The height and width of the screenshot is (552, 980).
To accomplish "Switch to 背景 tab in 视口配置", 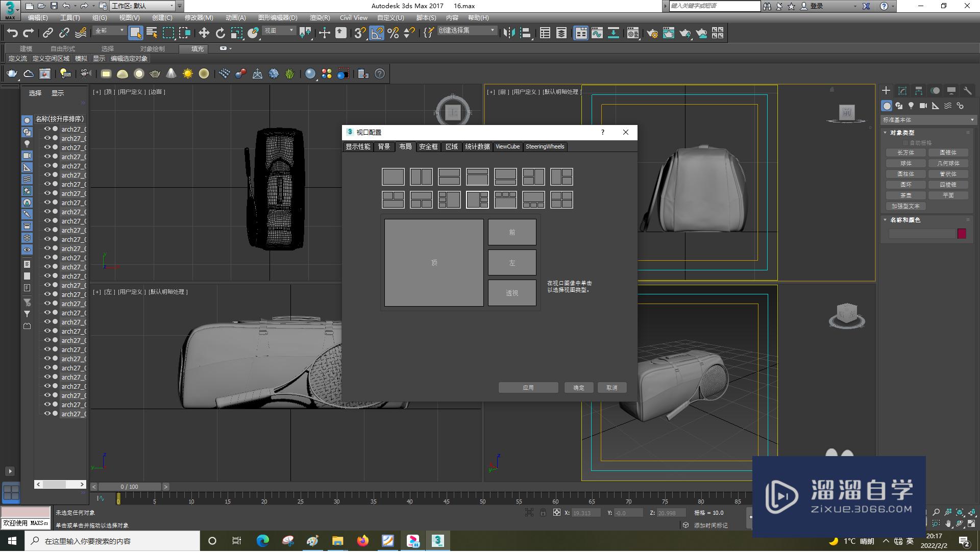I will [x=384, y=147].
